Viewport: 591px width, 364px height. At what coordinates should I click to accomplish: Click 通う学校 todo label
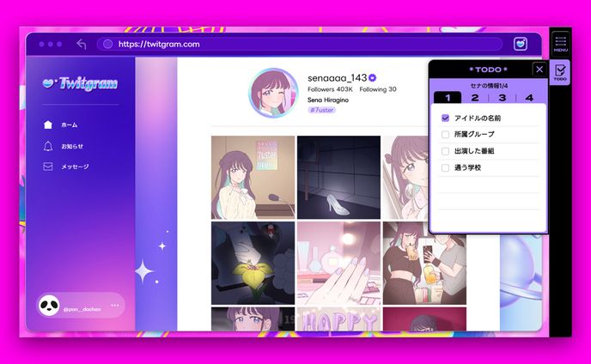[x=467, y=167]
